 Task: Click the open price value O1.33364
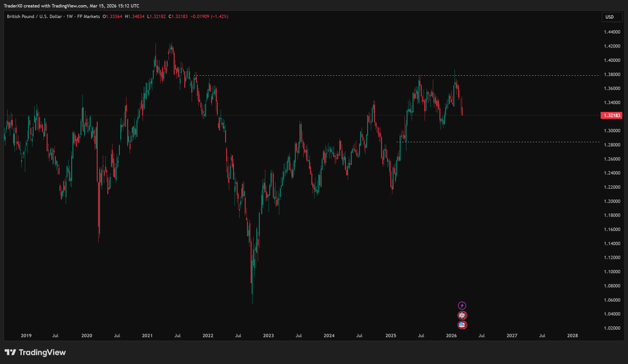[x=113, y=17]
